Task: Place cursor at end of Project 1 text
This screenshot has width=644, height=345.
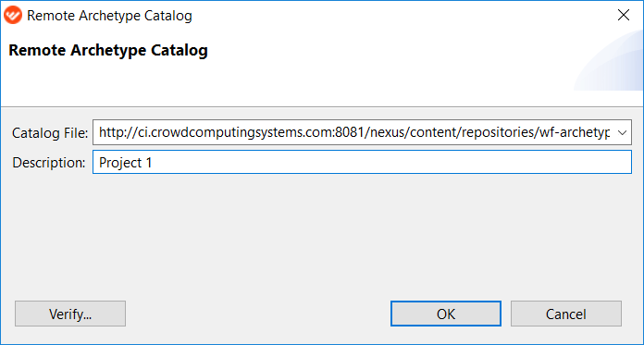Action: coord(153,163)
